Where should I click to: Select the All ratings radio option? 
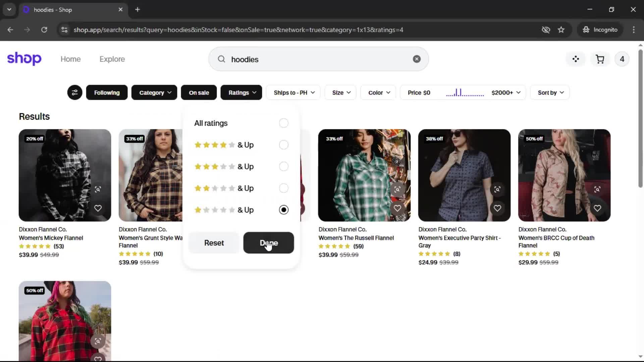pyautogui.click(x=283, y=123)
